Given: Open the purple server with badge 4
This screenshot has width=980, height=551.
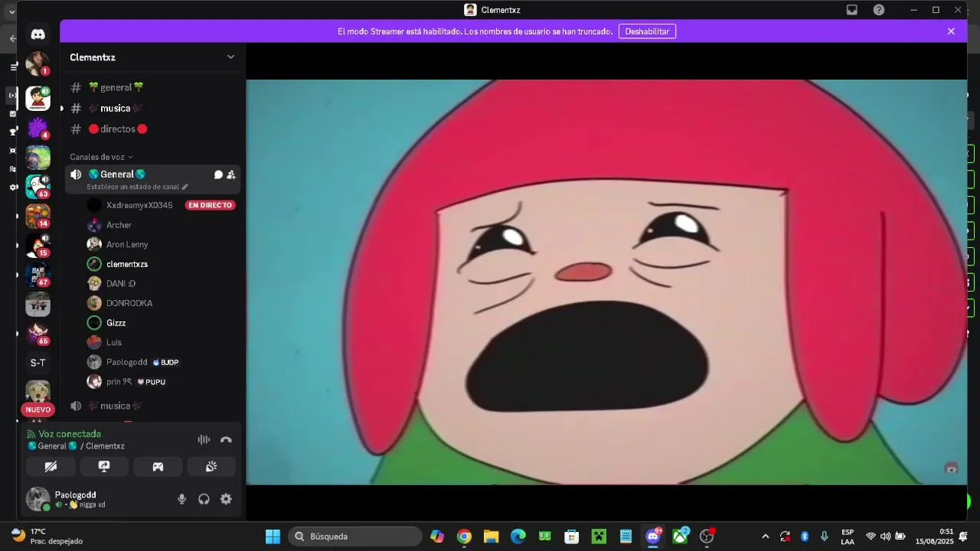Looking at the screenshot, I should click(38, 129).
